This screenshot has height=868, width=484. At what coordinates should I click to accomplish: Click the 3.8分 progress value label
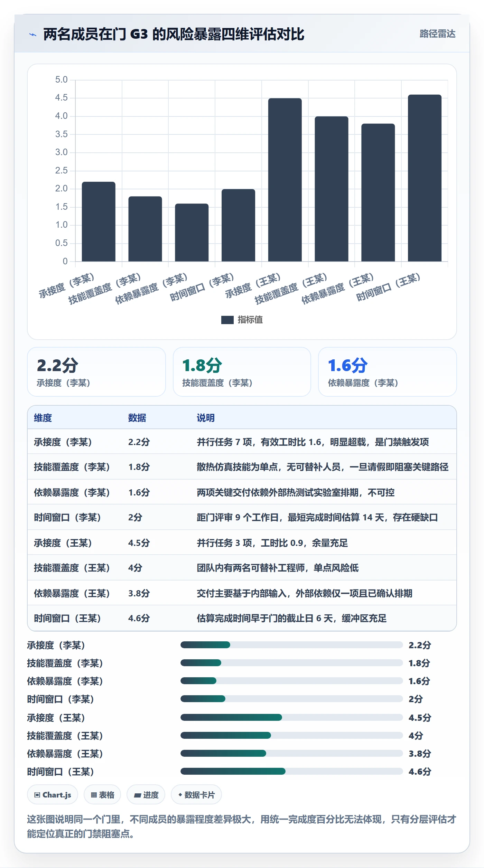[420, 753]
